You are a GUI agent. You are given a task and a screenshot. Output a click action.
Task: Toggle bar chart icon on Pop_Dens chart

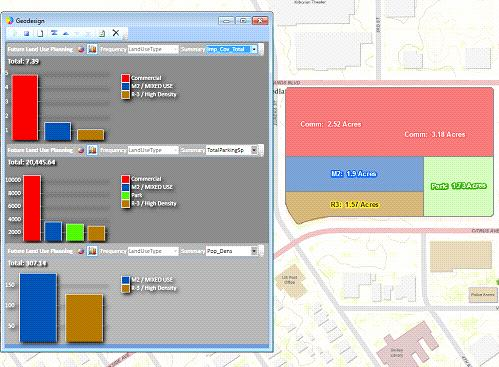click(92, 251)
